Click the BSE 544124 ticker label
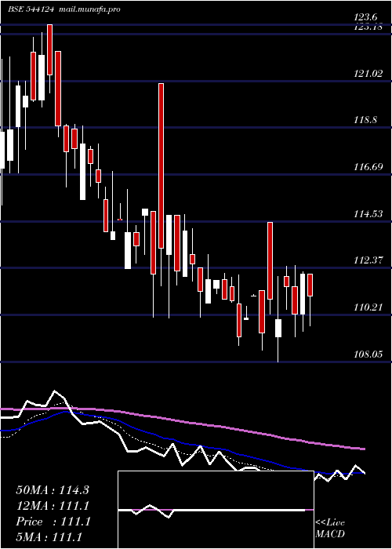 point(31,9)
